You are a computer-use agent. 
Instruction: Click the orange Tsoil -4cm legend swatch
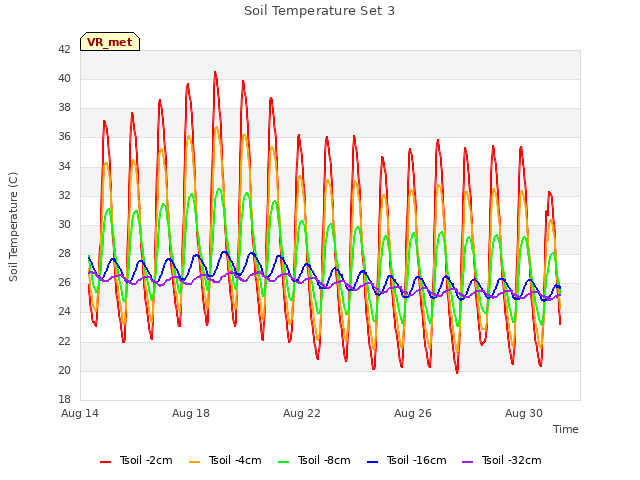tap(194, 462)
